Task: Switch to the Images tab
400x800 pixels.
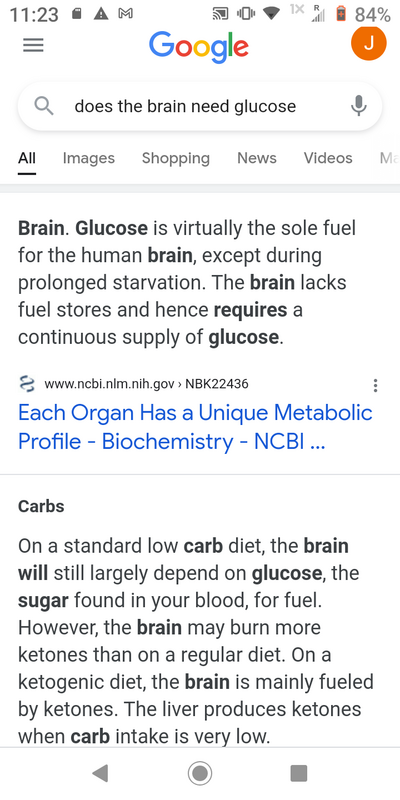Action: [89, 158]
